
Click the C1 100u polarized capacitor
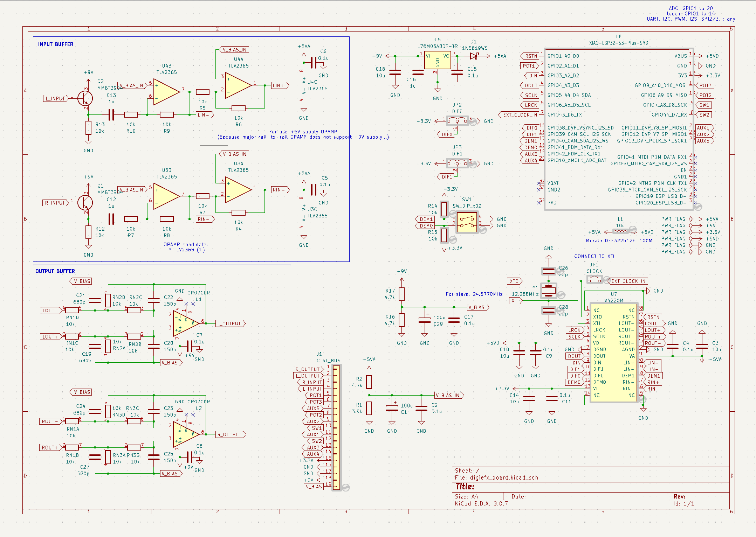click(392, 408)
